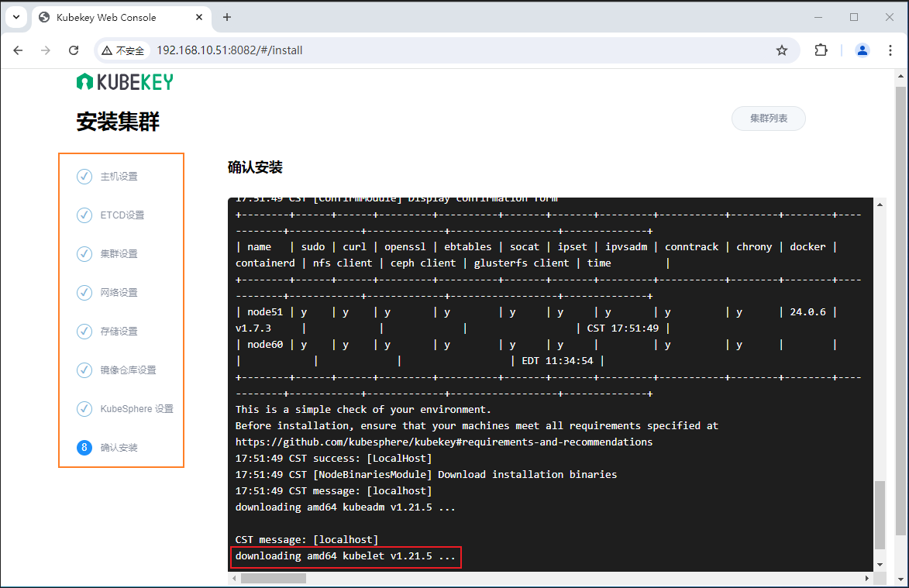Open the Chrome profile avatar
Viewport: 909px width, 588px height.
click(x=862, y=50)
